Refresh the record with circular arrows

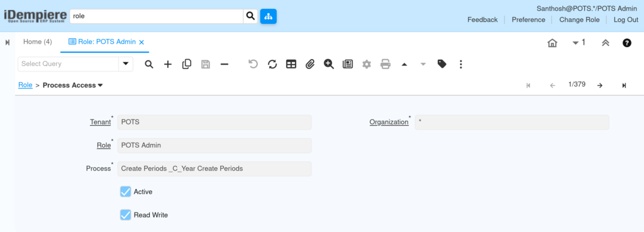272,64
